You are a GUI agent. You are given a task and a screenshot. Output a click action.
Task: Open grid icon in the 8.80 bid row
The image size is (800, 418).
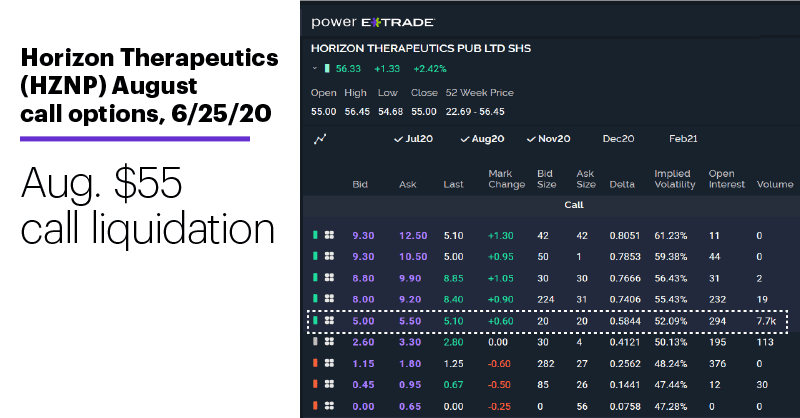[330, 278]
